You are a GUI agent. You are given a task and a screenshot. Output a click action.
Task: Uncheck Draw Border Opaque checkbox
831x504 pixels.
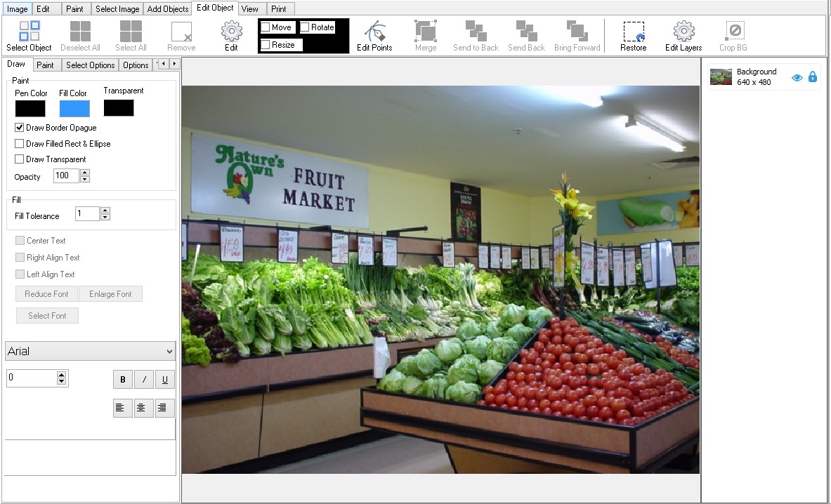[20, 128]
